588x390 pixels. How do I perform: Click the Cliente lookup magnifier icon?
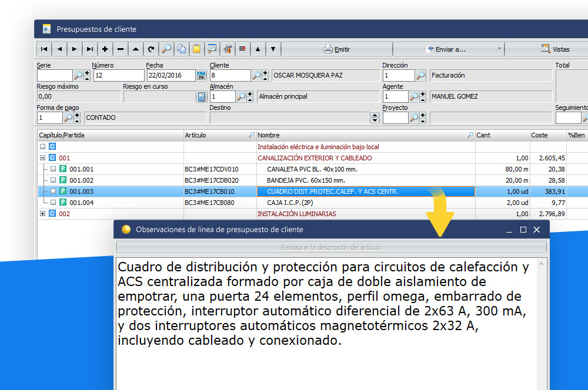pos(256,76)
